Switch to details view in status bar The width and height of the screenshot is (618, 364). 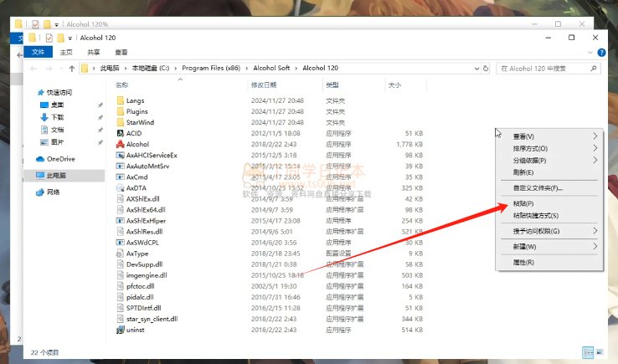click(588, 353)
